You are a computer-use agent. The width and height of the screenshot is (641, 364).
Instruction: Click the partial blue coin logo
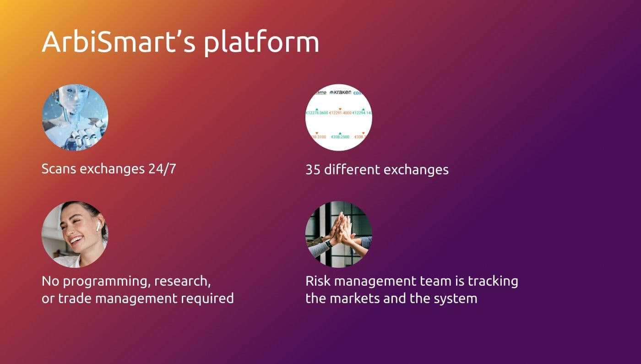click(x=358, y=93)
